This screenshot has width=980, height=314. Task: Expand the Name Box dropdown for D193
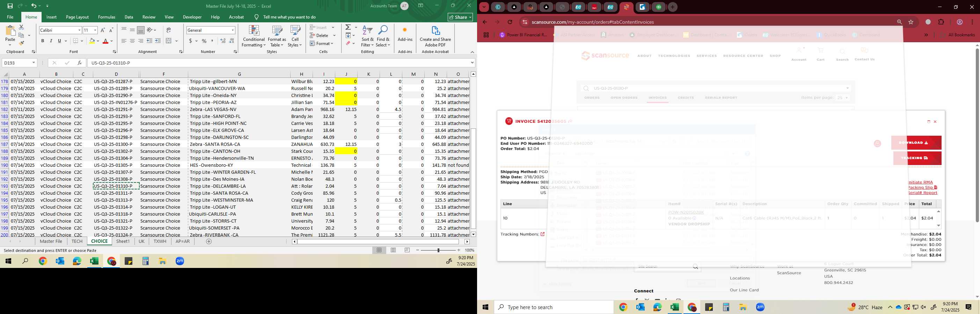click(34, 63)
